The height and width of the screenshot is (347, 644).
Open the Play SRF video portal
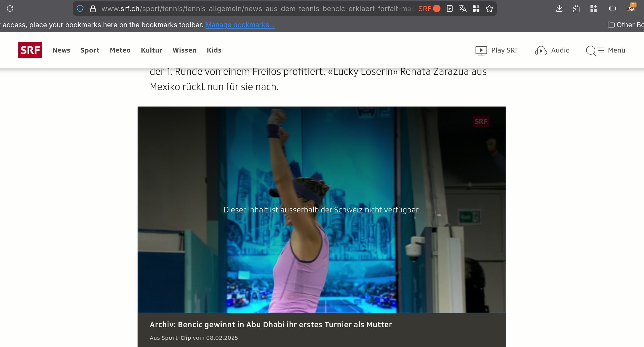pos(497,50)
